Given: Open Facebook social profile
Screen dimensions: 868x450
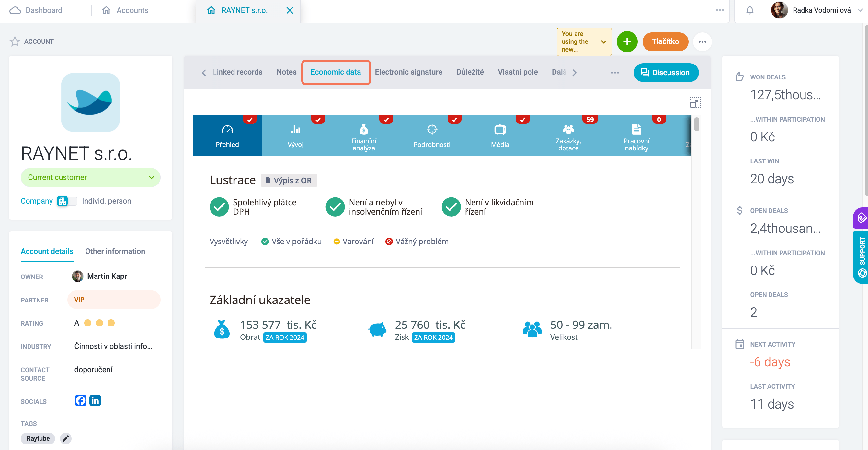Looking at the screenshot, I should click(81, 400).
